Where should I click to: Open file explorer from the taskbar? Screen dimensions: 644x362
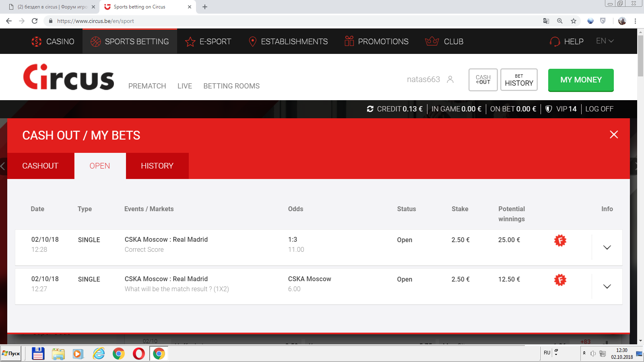pyautogui.click(x=58, y=354)
